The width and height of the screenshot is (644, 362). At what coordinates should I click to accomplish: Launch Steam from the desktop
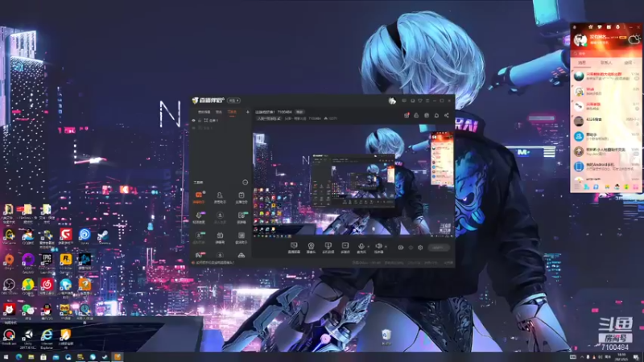pyautogui.click(x=104, y=237)
